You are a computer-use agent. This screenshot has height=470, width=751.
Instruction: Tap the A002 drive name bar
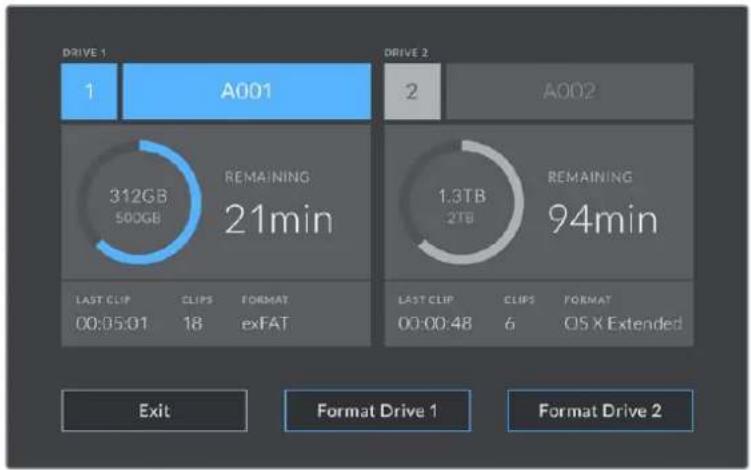569,91
